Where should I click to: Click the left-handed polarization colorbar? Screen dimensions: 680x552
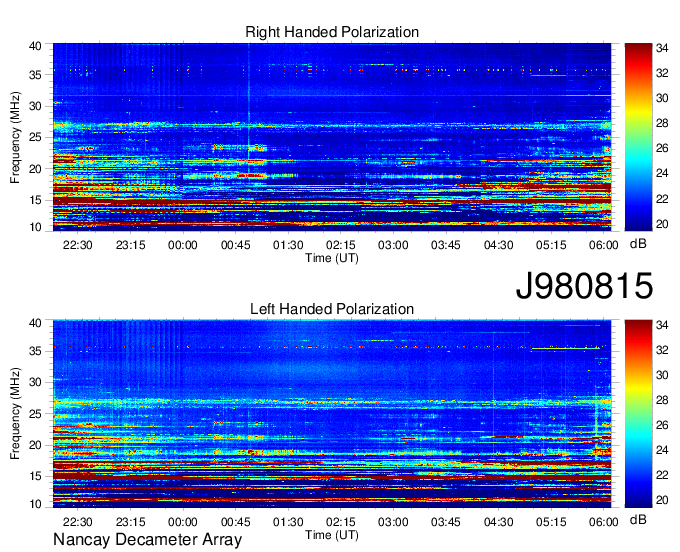(638, 413)
